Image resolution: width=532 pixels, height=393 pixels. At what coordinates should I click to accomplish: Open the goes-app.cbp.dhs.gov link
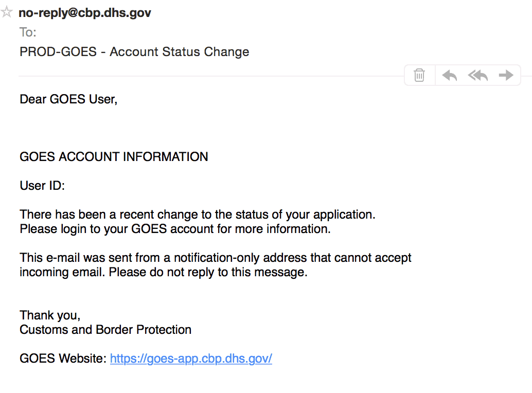point(191,359)
